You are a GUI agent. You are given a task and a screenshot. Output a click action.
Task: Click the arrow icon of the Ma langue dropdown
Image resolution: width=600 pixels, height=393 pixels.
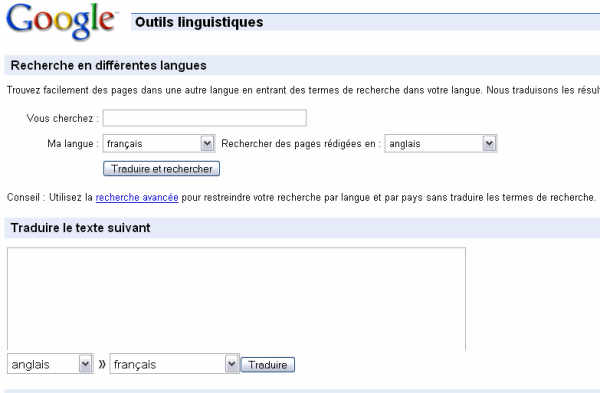207,144
